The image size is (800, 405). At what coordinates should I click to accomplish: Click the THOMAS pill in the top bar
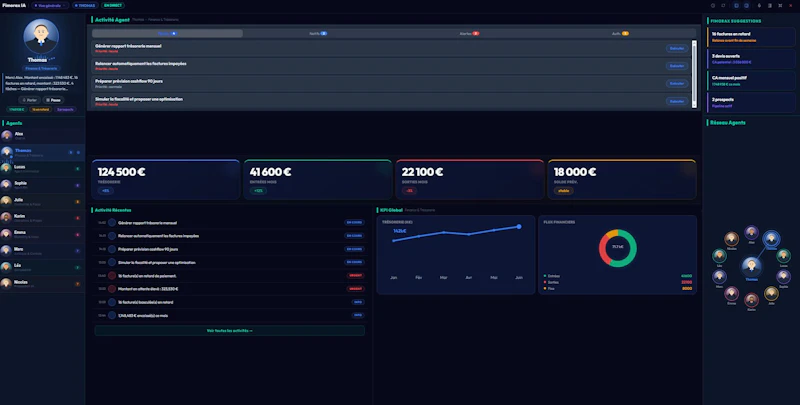pos(85,6)
